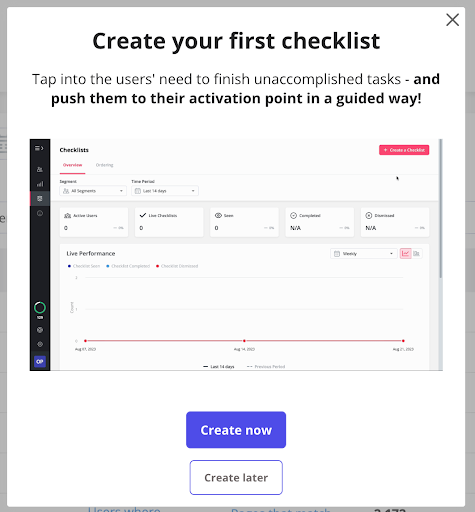The height and width of the screenshot is (512, 475).
Task: Select the Overview tab
Action: [72, 165]
